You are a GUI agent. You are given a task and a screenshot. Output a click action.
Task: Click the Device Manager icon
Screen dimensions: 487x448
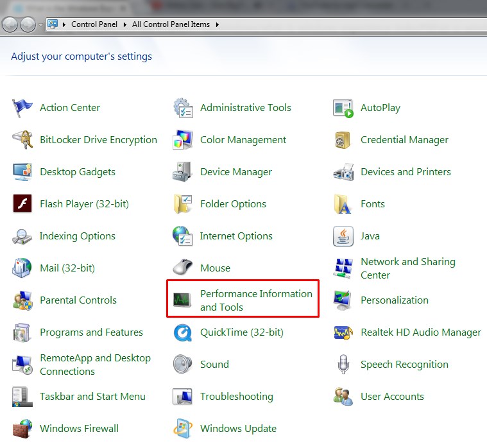tap(182, 172)
